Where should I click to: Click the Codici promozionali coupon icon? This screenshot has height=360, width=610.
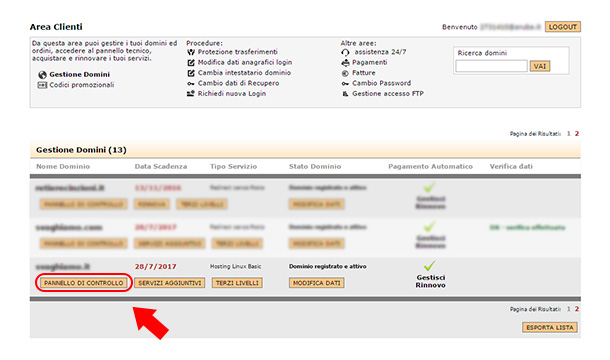(x=42, y=85)
